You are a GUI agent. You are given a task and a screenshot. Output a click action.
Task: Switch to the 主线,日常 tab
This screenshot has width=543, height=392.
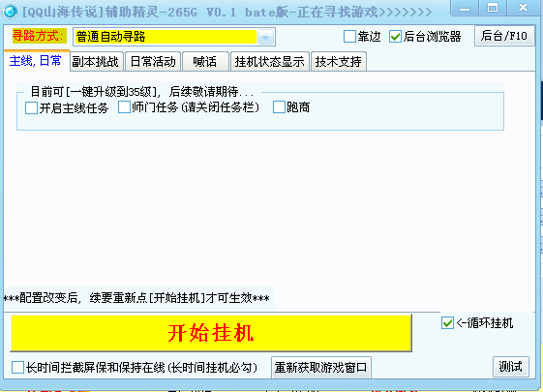coord(36,61)
